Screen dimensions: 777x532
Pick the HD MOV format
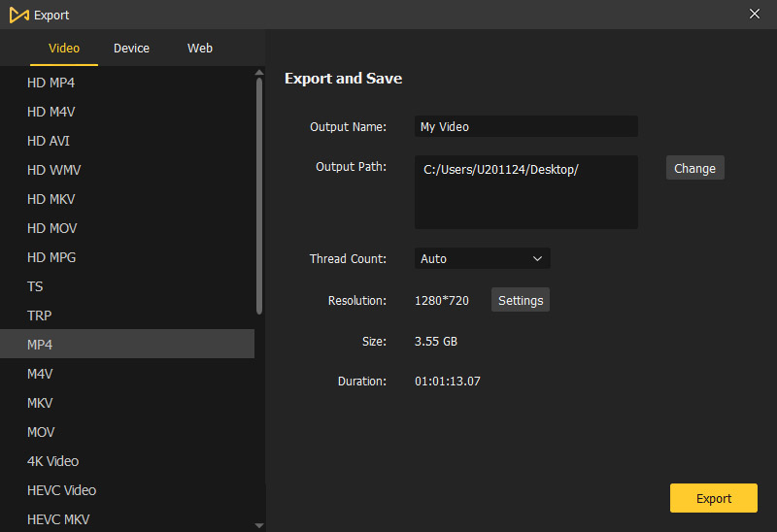[x=51, y=228]
